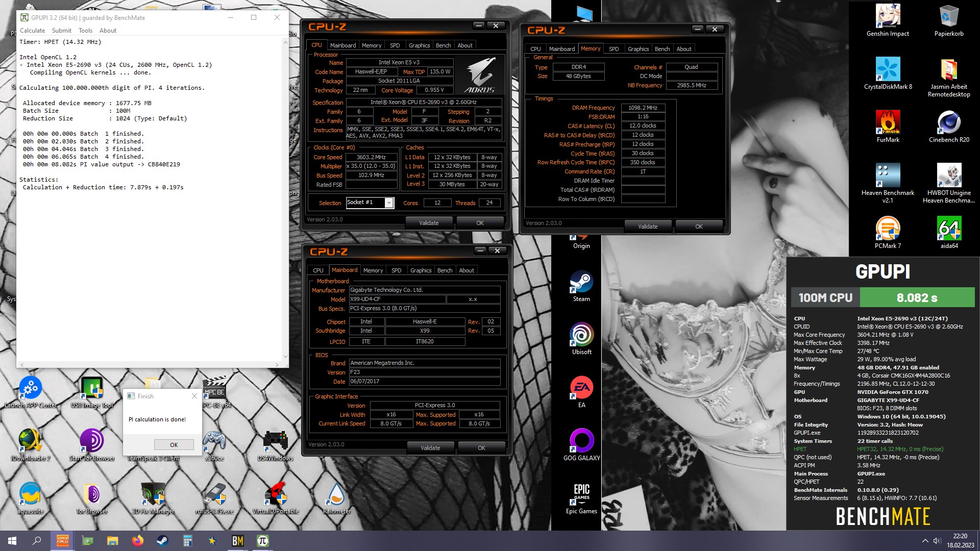Open the Epic Games desktop shortcut
This screenshot has height=551, width=980.
pyautogui.click(x=581, y=498)
